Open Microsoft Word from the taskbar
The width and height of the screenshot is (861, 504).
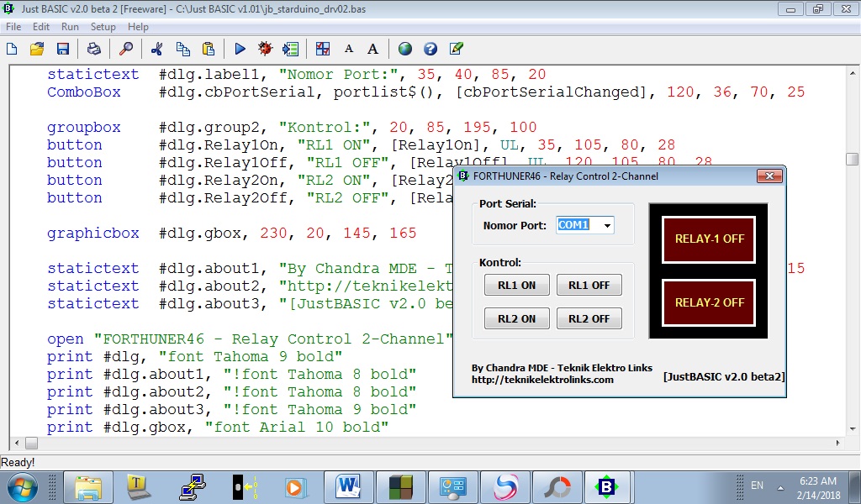click(x=349, y=487)
